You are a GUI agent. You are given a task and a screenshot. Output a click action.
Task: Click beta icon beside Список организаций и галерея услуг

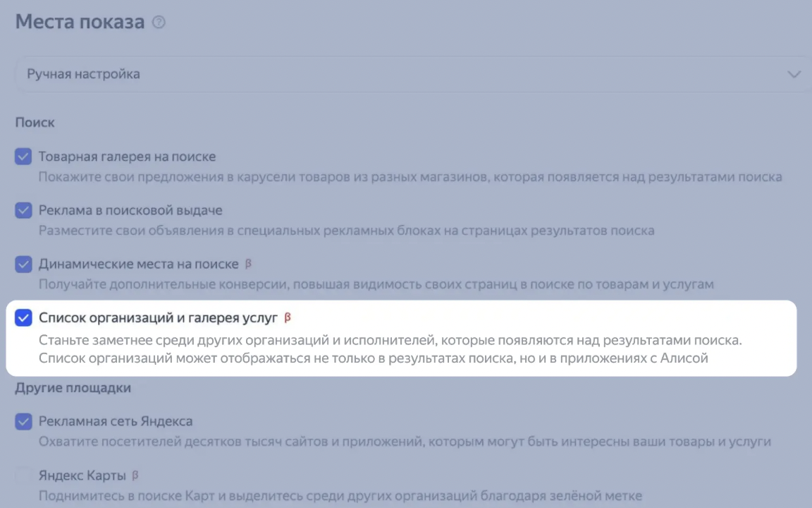coord(288,317)
